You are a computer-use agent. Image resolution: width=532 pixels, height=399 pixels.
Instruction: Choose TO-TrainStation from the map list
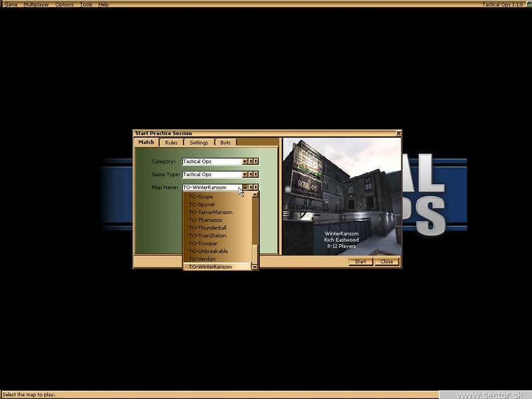click(x=218, y=236)
